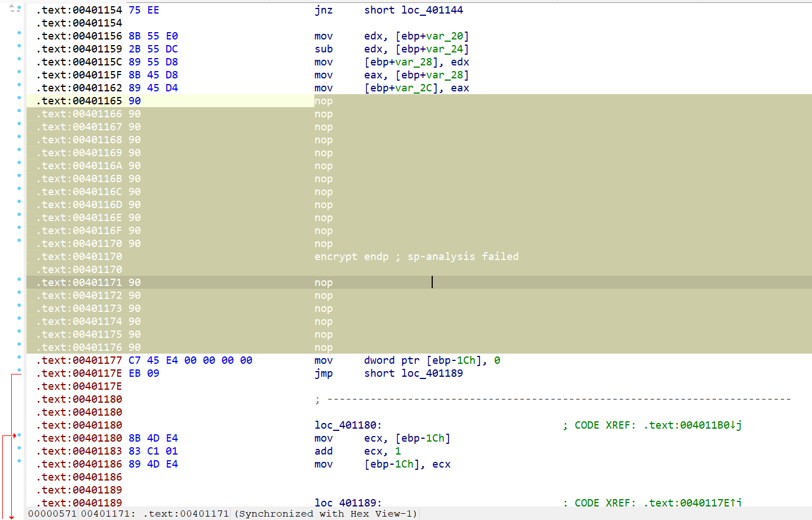Viewport: 812px width, 520px height.
Task: Select 'encrypt endp' function end line
Action: point(351,257)
